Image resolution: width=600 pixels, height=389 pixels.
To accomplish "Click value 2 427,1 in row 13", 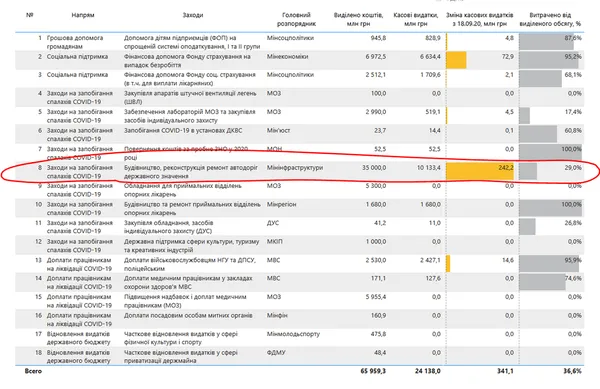I will point(430,260).
